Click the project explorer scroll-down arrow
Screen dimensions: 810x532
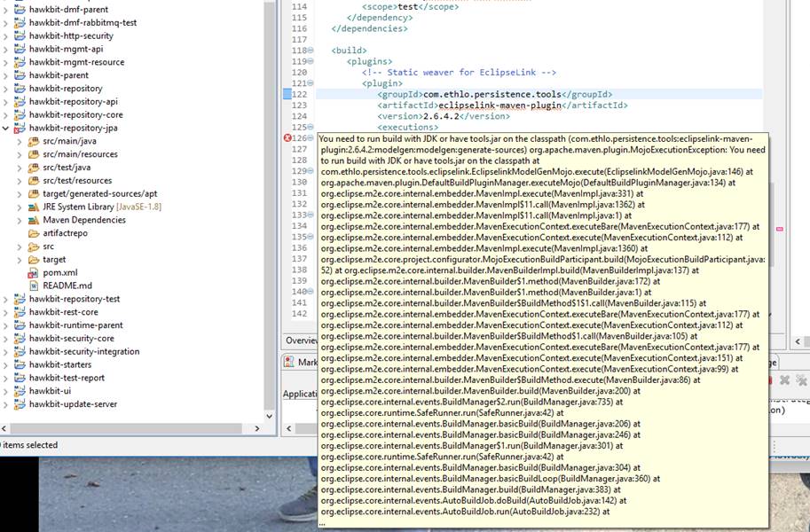(x=269, y=416)
